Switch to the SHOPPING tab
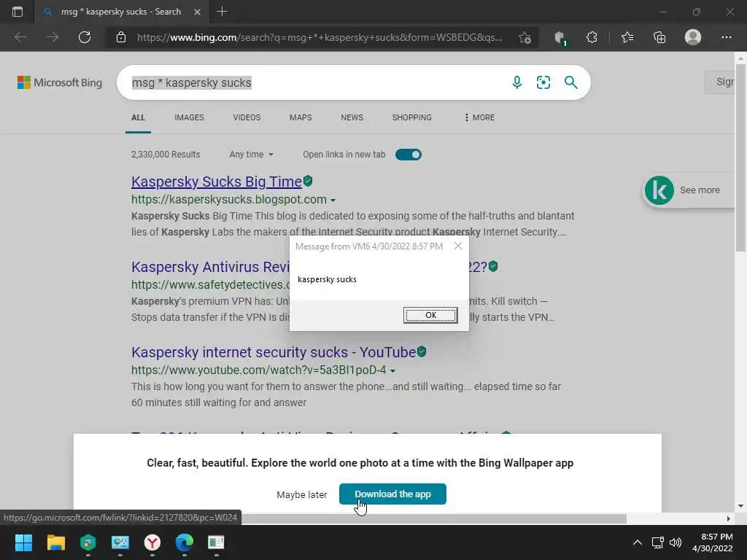747x560 pixels. click(412, 117)
